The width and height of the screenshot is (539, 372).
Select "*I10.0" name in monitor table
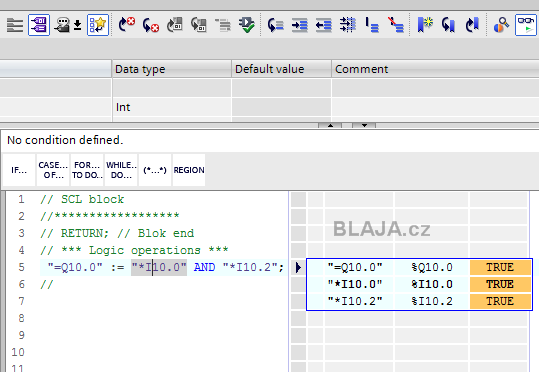(x=355, y=284)
